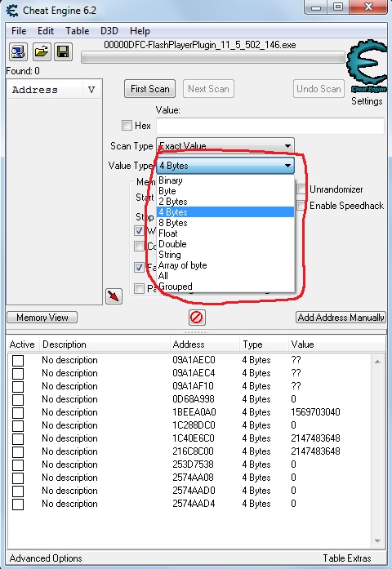Open the Edit menu

tap(46, 31)
